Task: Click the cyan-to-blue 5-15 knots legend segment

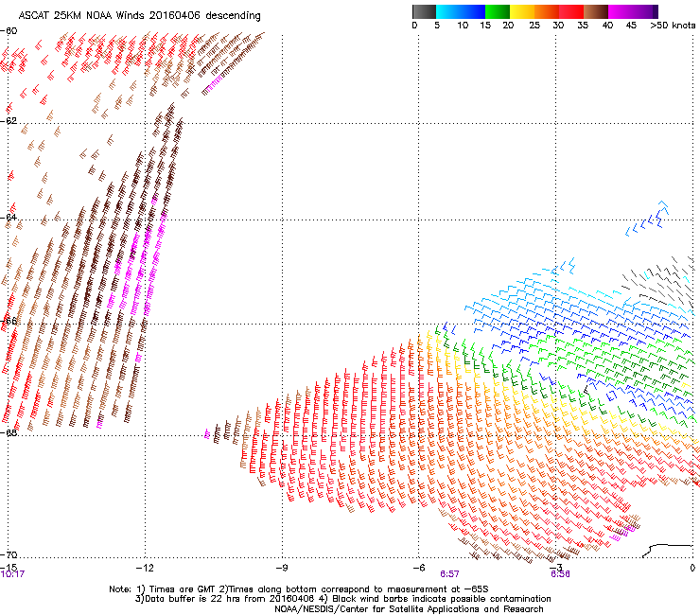Action: coord(461,11)
